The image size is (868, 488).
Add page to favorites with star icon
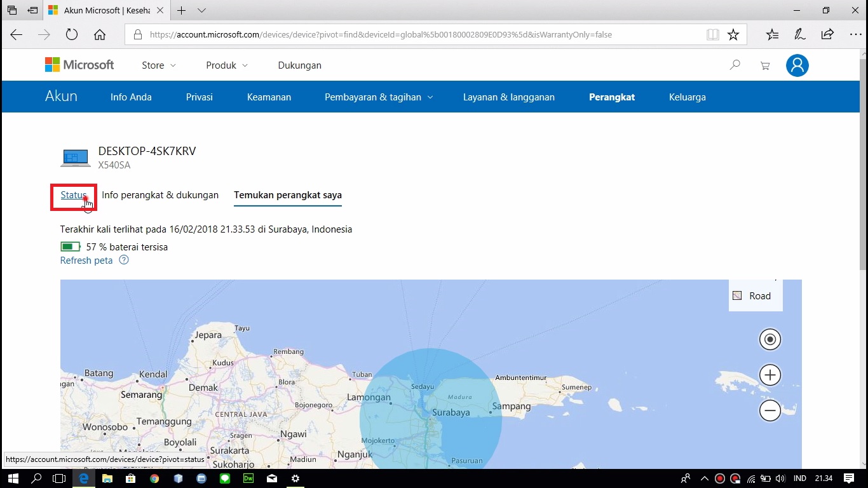click(733, 35)
